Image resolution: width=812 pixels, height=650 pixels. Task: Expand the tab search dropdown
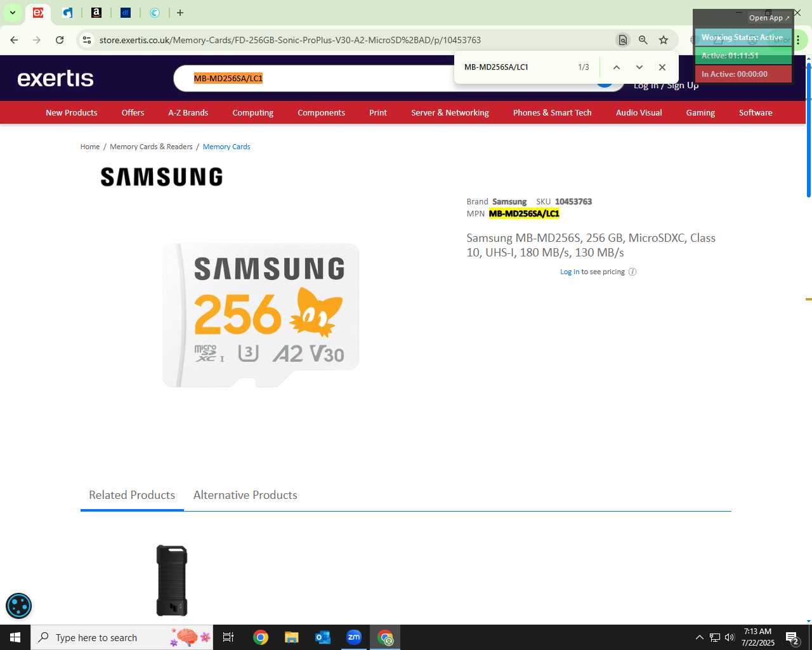pyautogui.click(x=12, y=13)
